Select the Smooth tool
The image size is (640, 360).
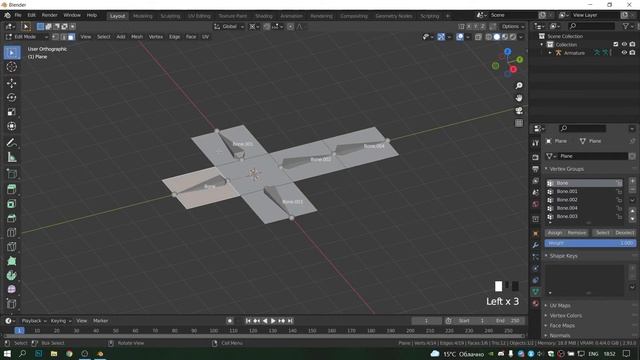[x=11, y=289]
